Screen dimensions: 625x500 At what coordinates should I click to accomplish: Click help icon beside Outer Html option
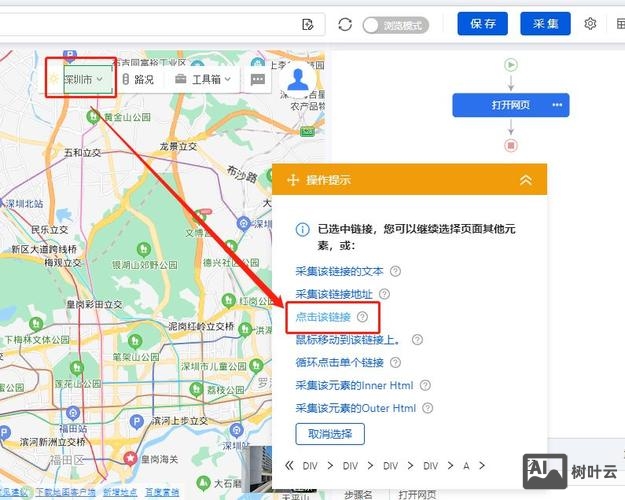click(427, 408)
